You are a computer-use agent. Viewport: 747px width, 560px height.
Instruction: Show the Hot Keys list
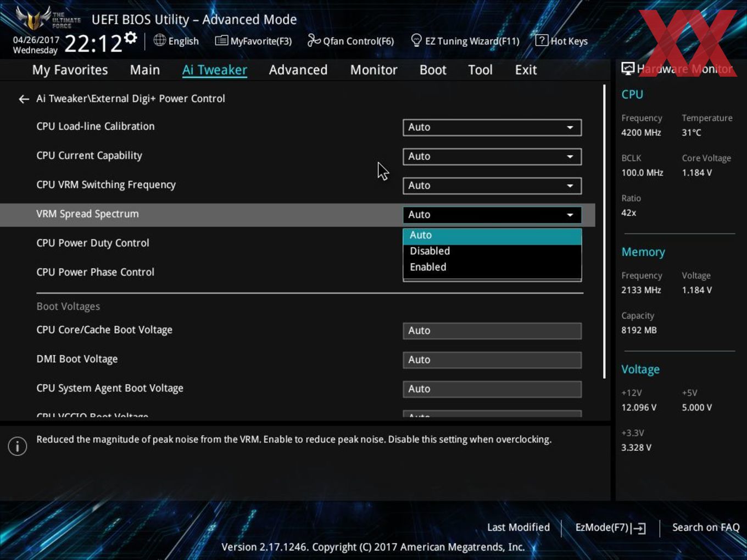tap(561, 41)
